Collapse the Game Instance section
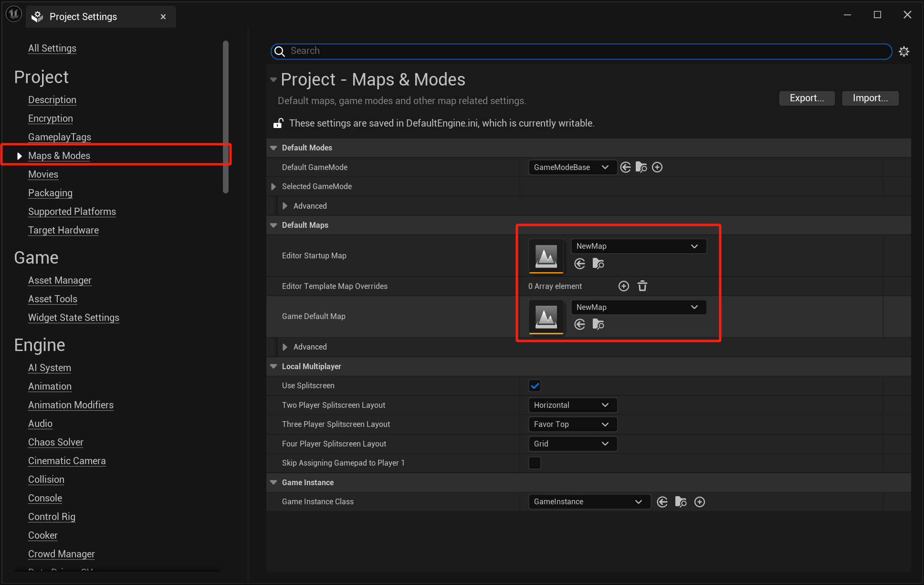 [273, 483]
